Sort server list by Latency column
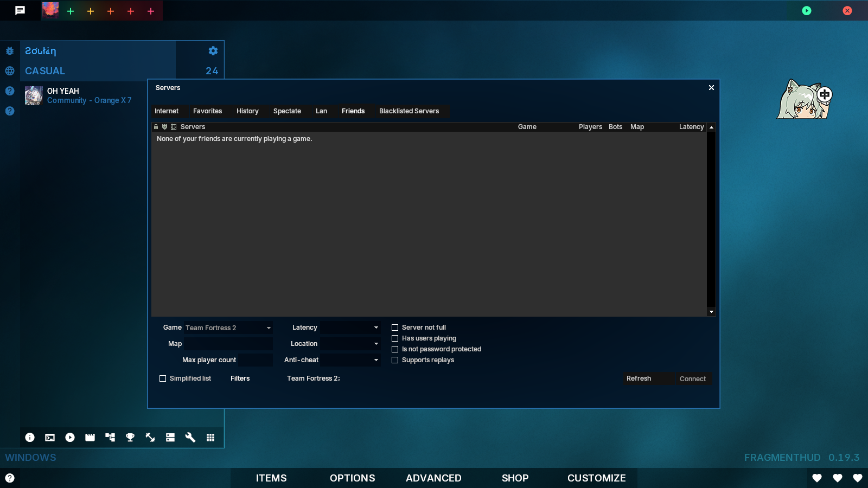Viewport: 868px width, 488px height. pyautogui.click(x=692, y=127)
